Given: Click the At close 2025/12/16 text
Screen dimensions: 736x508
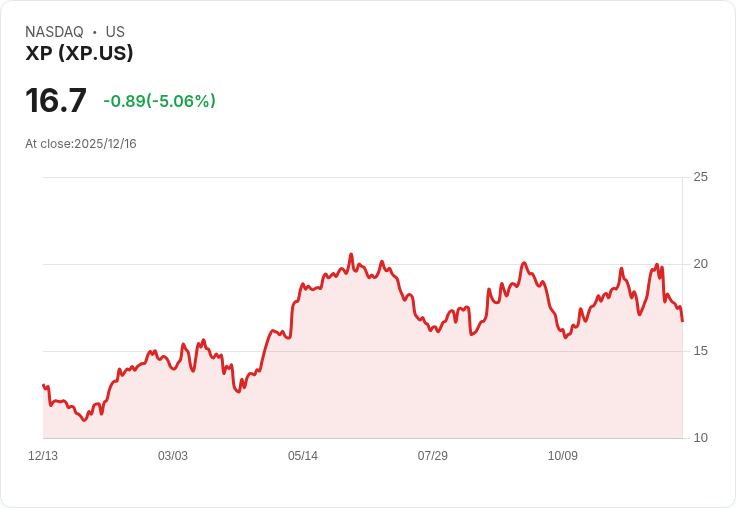Looking at the screenshot, I should (81, 144).
